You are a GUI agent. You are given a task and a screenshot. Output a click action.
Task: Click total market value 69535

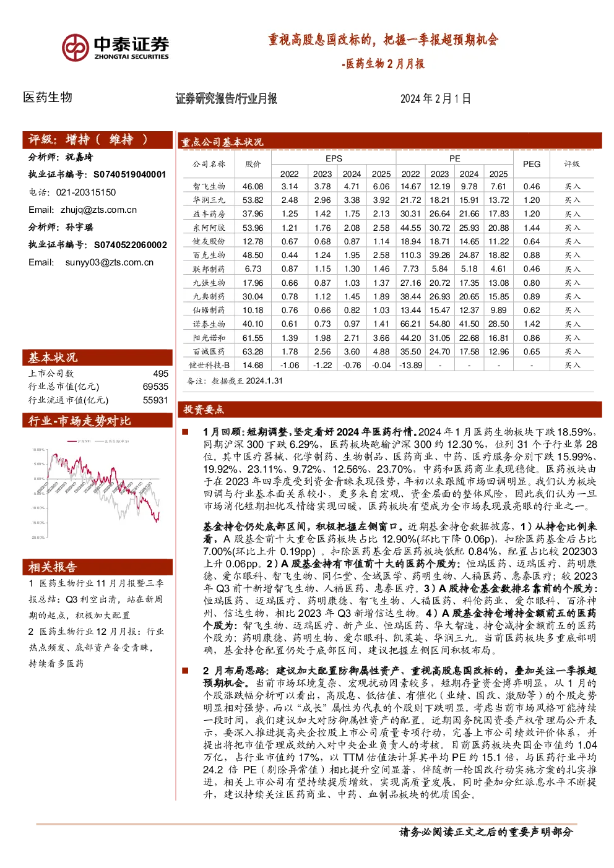pos(155,387)
